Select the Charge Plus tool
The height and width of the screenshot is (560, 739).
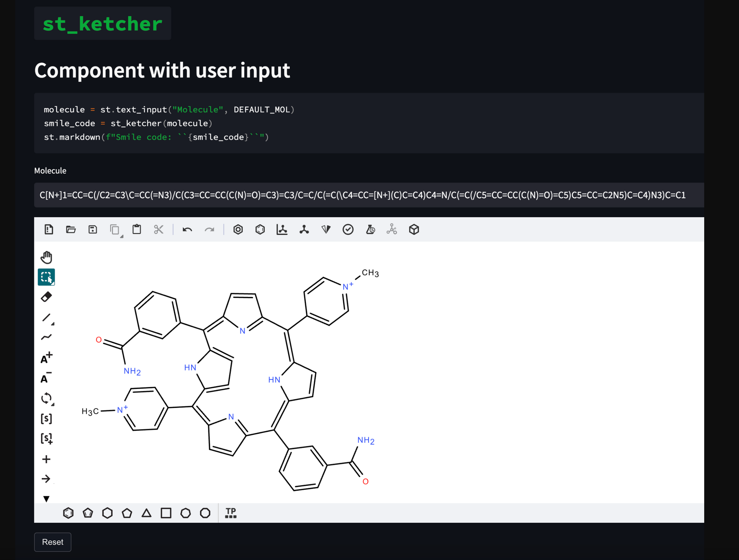coord(47,357)
